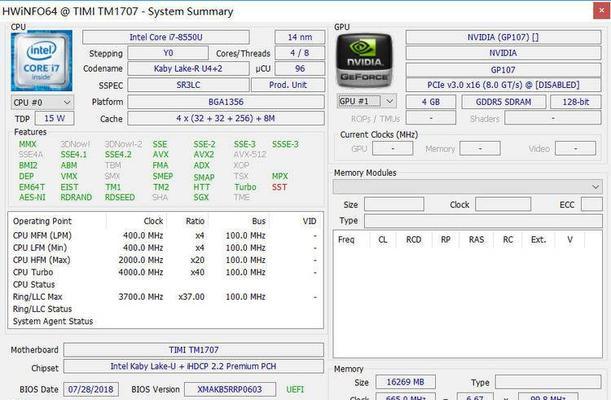Click the SSSE-3 feature flag

tap(285, 144)
